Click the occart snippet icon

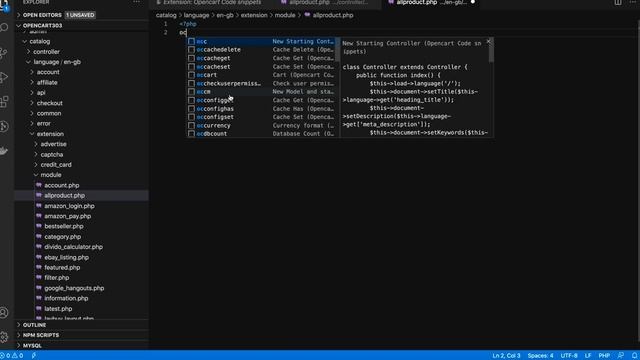(191, 75)
